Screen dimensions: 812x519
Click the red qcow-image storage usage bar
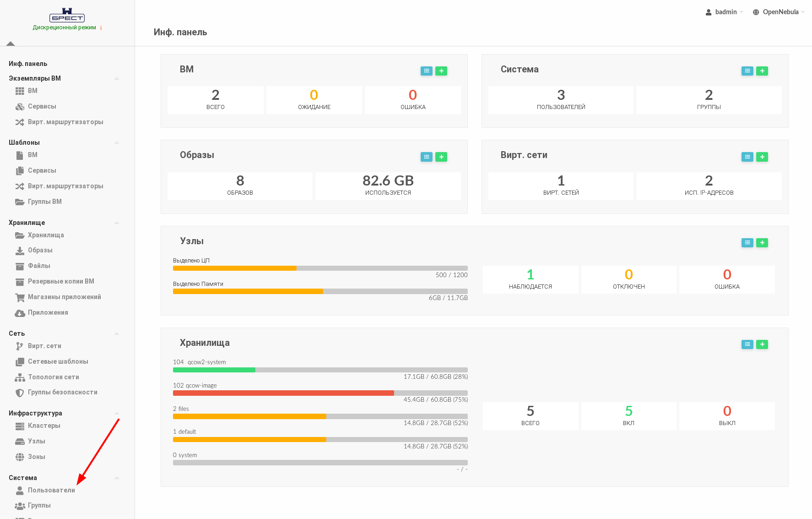(x=283, y=393)
